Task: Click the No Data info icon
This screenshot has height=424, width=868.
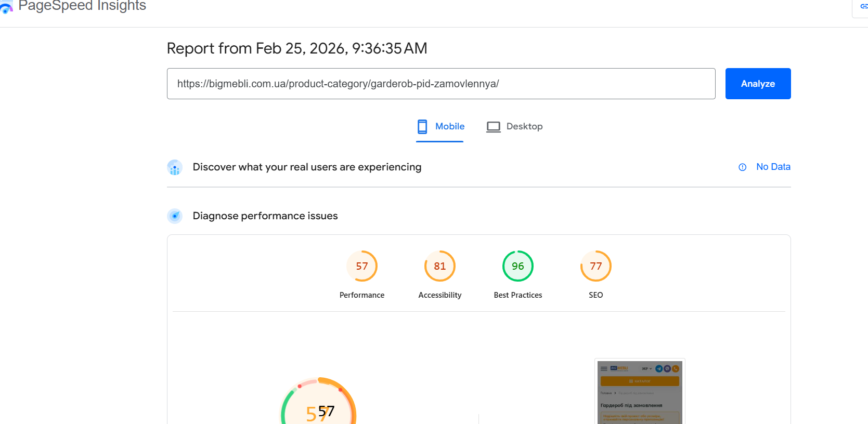Action: click(743, 167)
